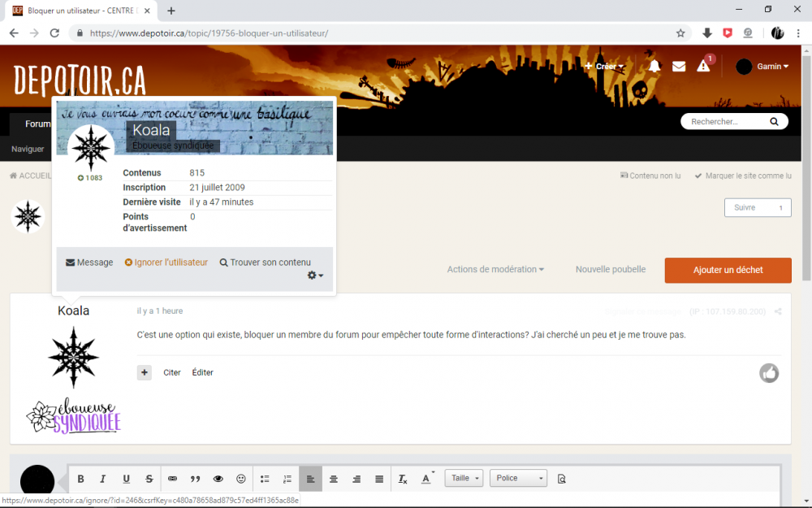Screen dimensions: 812x508
Task: Insert a spoiler with the eye icon
Action: click(218, 479)
